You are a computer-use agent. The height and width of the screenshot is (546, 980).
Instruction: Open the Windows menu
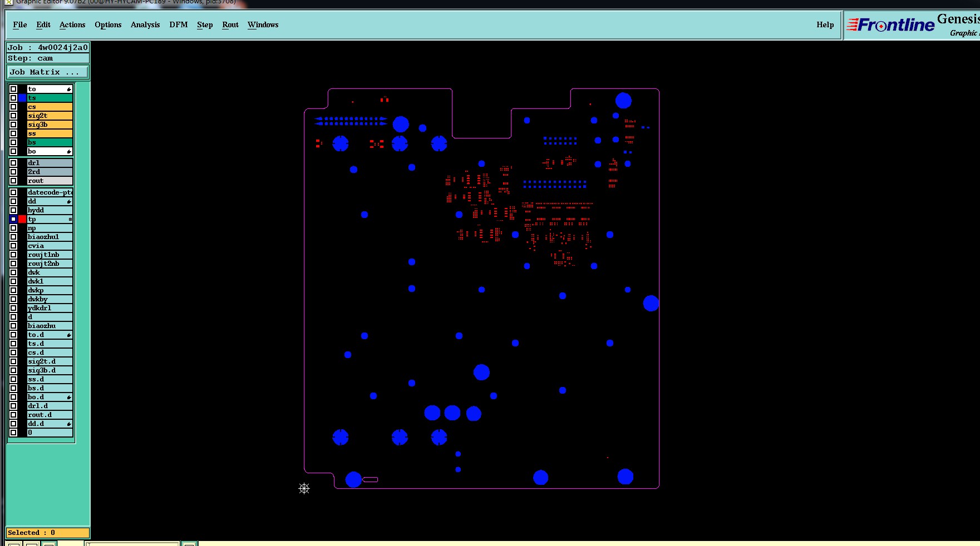click(x=263, y=24)
